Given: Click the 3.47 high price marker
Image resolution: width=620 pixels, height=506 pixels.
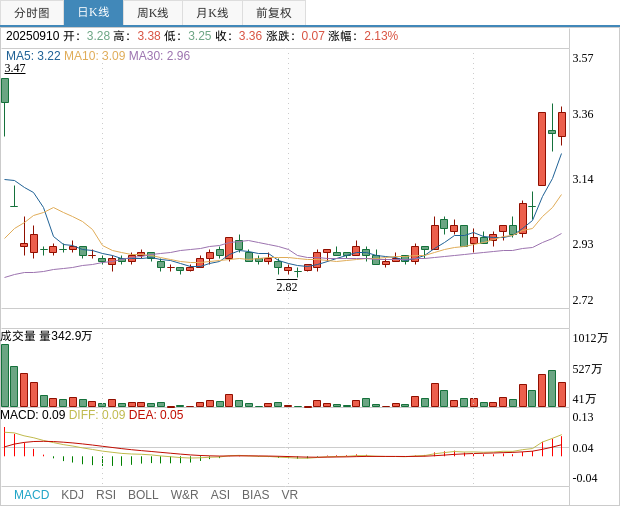Looking at the screenshot, I should tap(15, 68).
